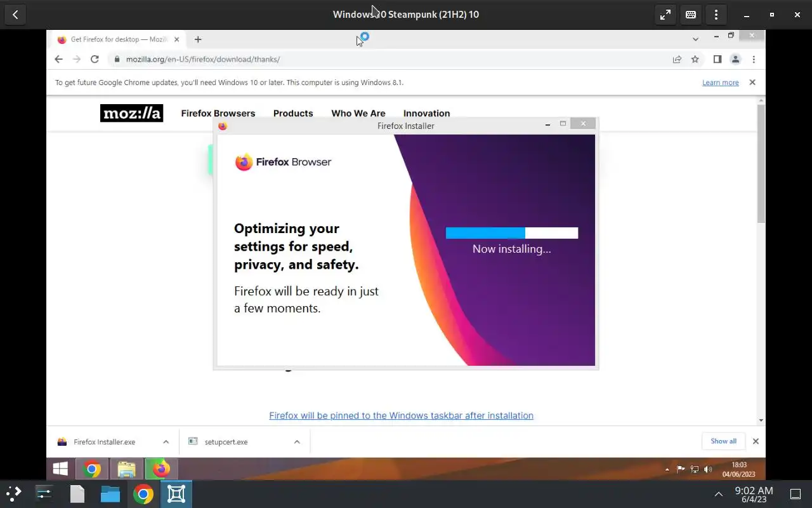The image size is (812, 508).
Task: Click Chrome's back navigation arrow
Action: click(x=58, y=59)
